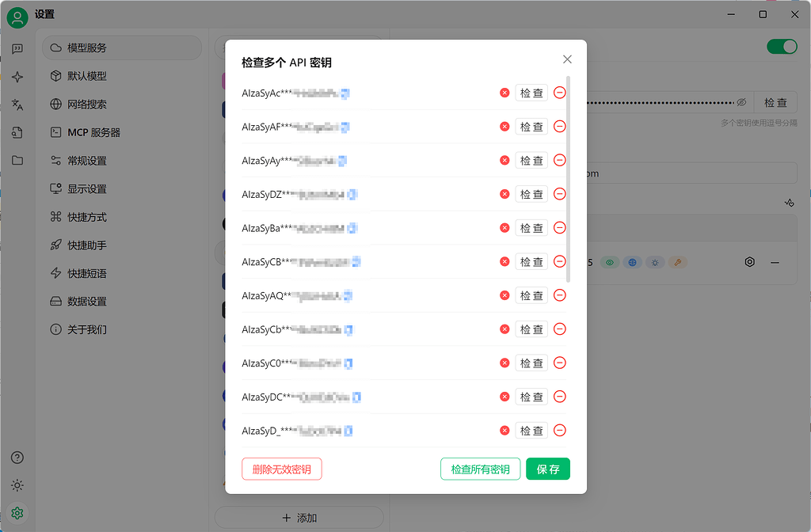This screenshot has width=811, height=532.
Task: Remove the AIzaSyDC key row
Action: 560,397
